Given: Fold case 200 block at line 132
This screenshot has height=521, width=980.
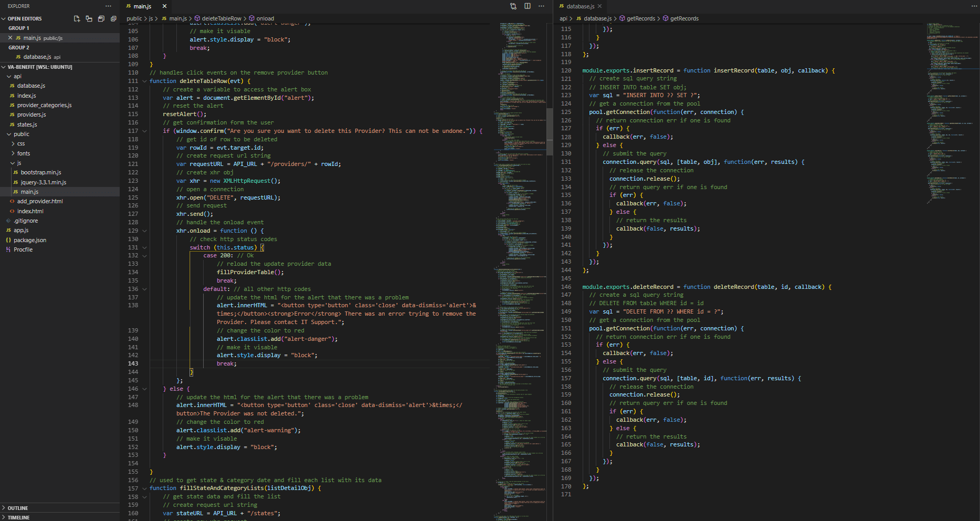Looking at the screenshot, I should click(144, 255).
